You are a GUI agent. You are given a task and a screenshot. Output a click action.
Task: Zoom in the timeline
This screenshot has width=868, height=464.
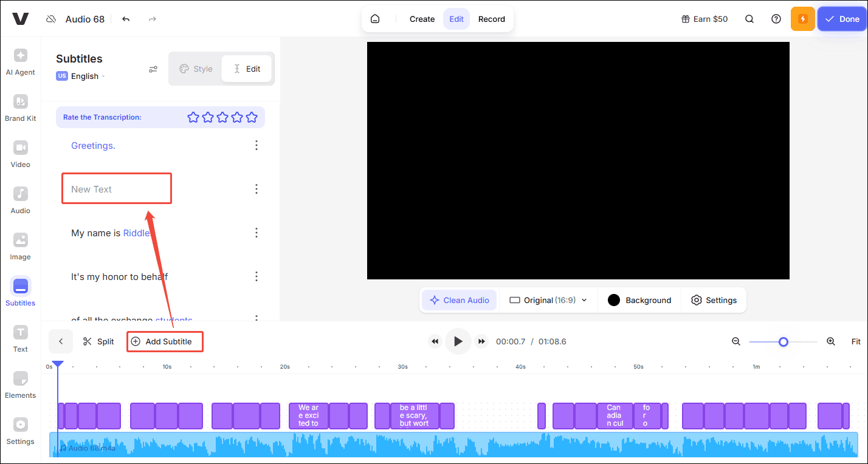coord(831,341)
